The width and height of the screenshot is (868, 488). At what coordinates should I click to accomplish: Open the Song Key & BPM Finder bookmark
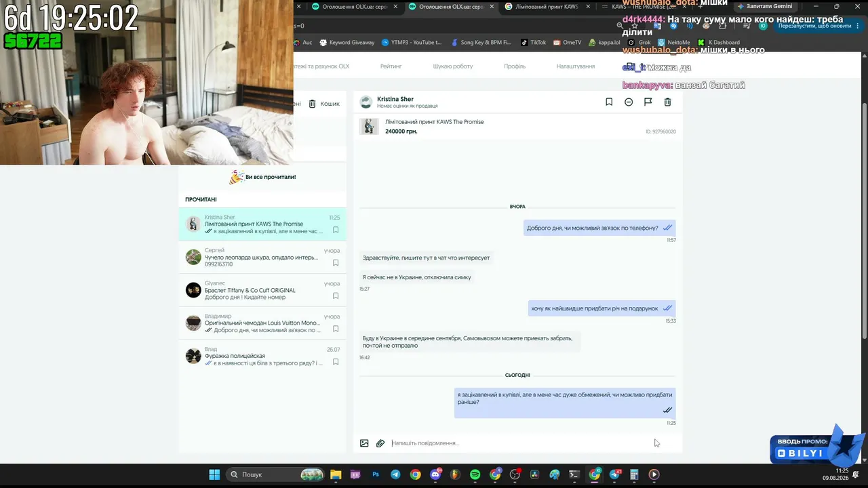point(481,42)
